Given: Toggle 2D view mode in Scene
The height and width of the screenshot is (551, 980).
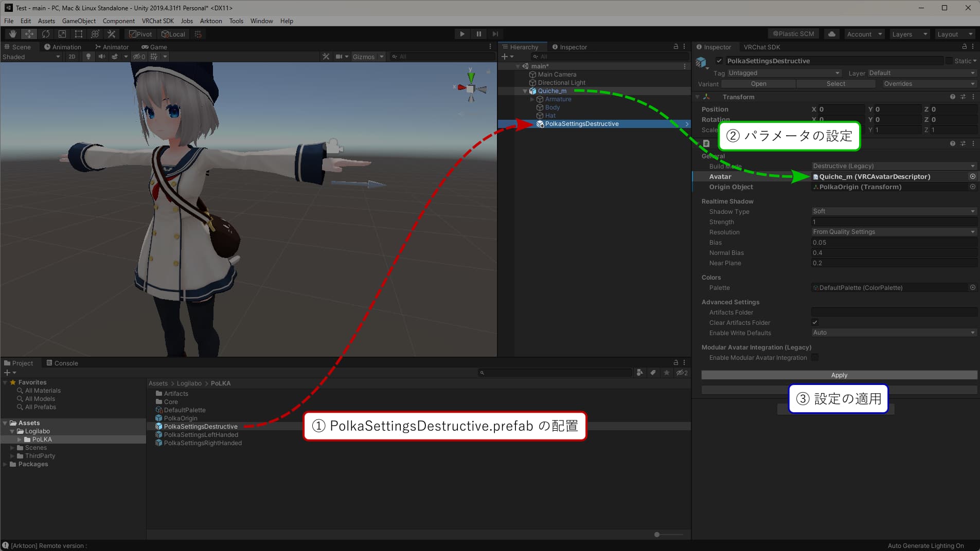Looking at the screenshot, I should 72,57.
